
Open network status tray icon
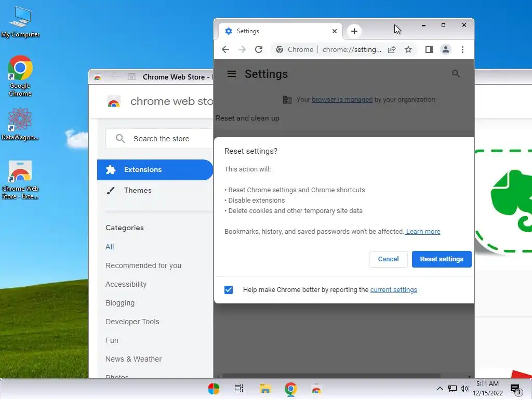coord(453,389)
